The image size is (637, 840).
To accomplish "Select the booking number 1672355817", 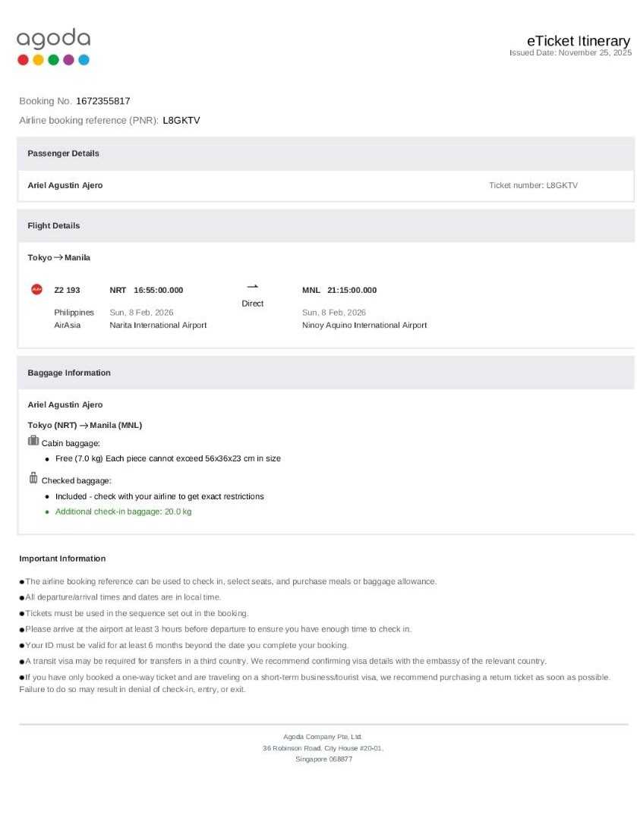I will pos(102,101).
